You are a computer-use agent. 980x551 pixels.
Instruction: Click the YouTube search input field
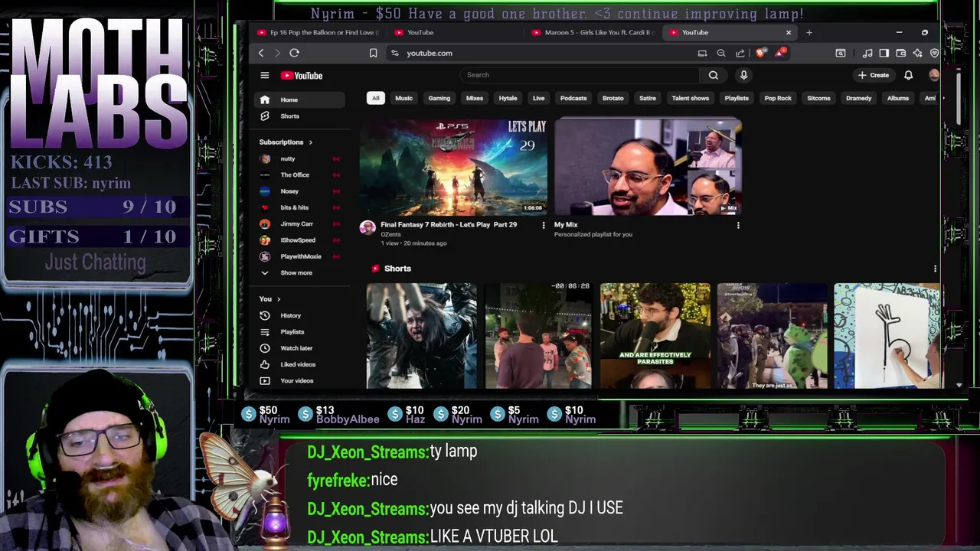pyautogui.click(x=578, y=75)
